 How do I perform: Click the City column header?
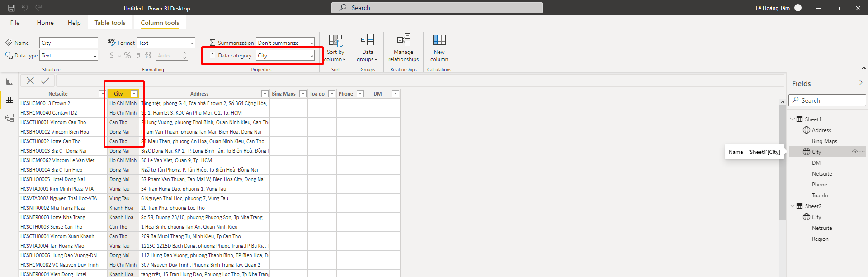tap(118, 94)
